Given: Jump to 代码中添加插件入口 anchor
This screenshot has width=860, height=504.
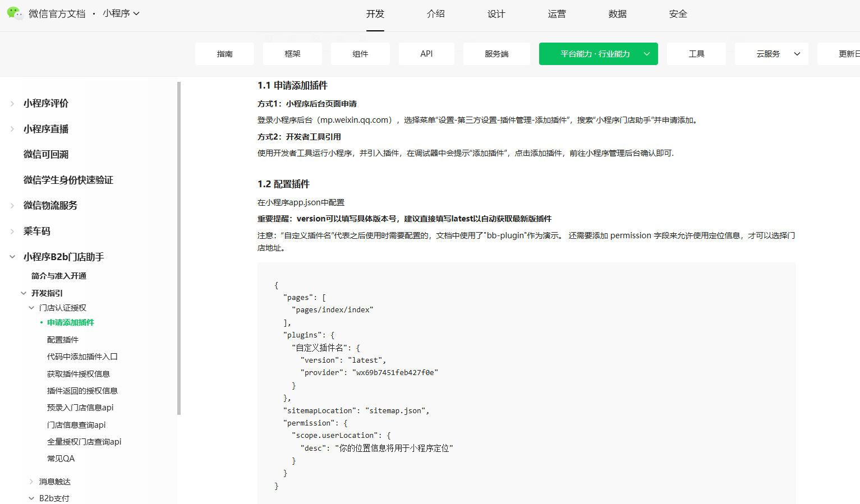Looking at the screenshot, I should click(x=82, y=357).
